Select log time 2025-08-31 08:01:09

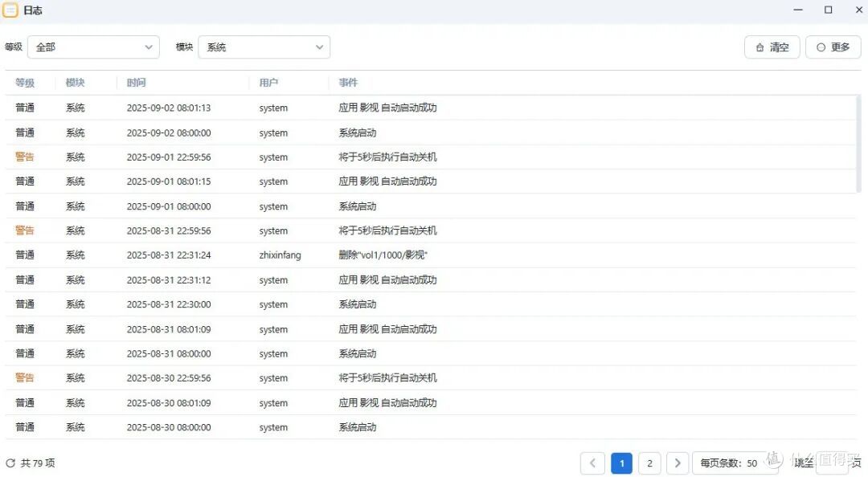click(x=168, y=329)
